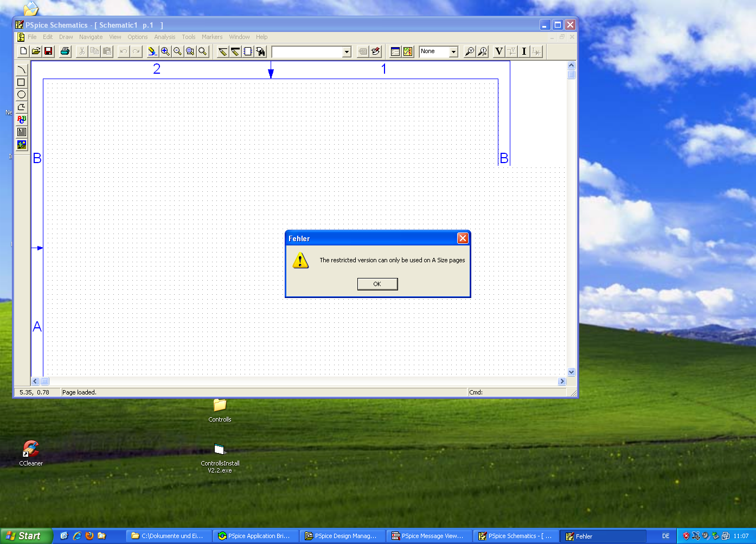The width and height of the screenshot is (756, 544).
Task: Select the Draw Arc tool
Action: pos(21,69)
